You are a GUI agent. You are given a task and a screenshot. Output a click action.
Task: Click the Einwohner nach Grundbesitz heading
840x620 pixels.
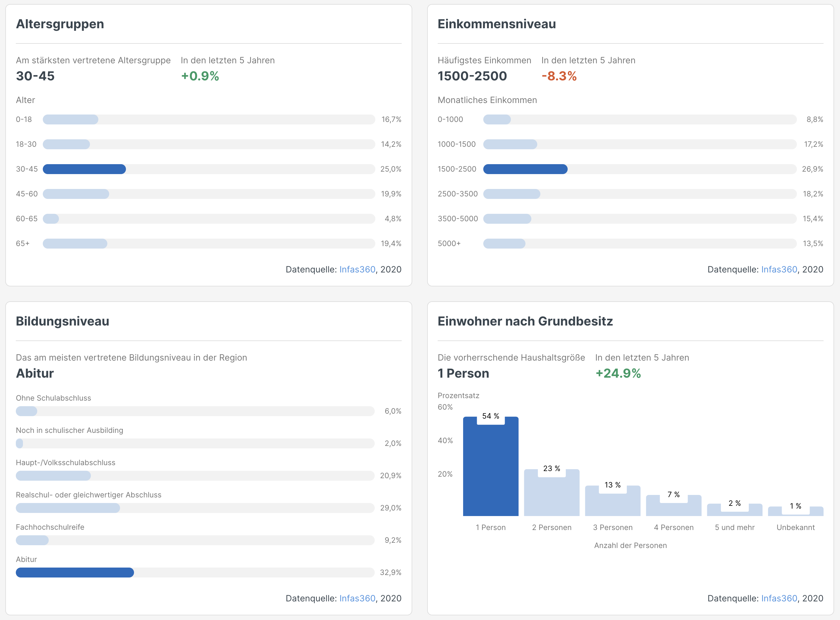525,321
